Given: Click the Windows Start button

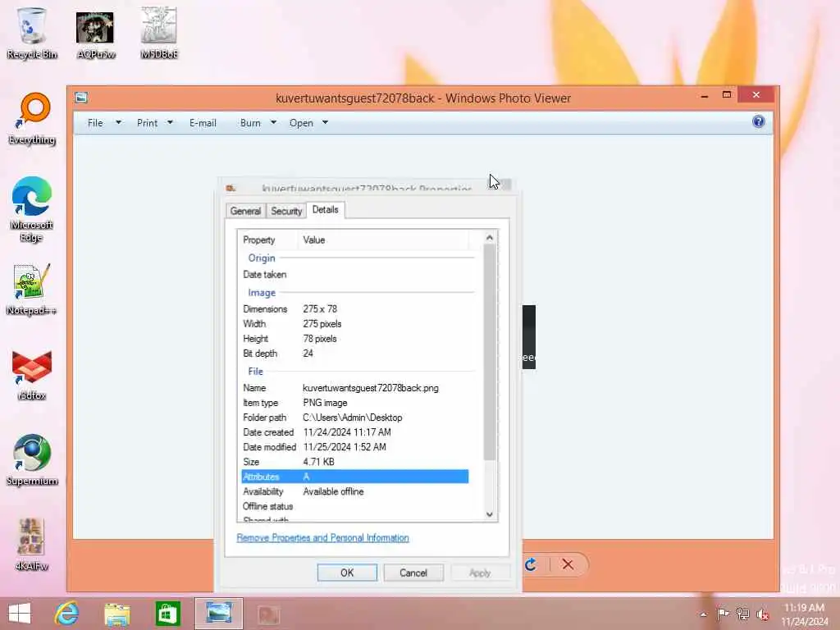Looking at the screenshot, I should pyautogui.click(x=20, y=614).
